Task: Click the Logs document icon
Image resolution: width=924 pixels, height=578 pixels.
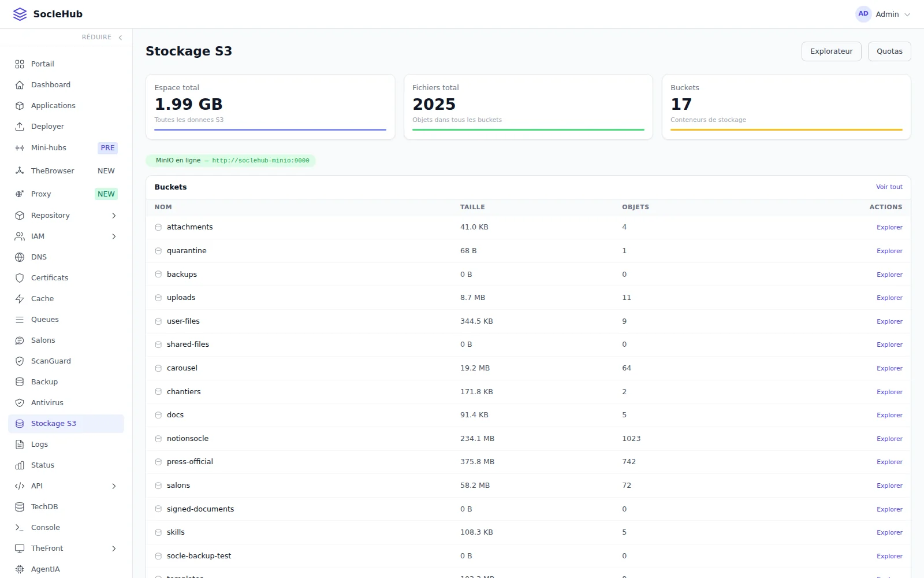Action: pos(20,444)
